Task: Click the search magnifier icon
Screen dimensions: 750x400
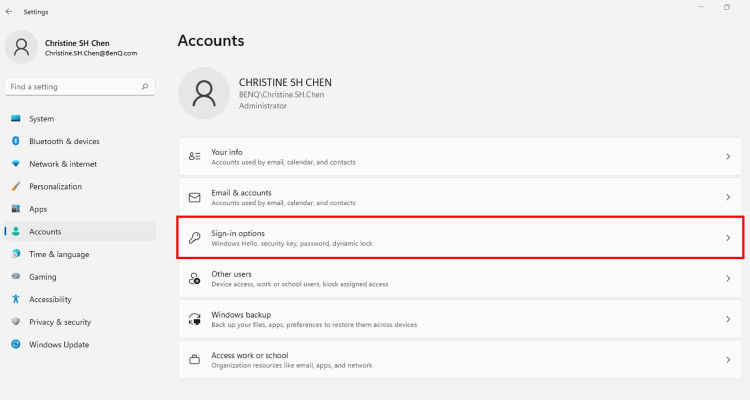Action: [x=145, y=87]
